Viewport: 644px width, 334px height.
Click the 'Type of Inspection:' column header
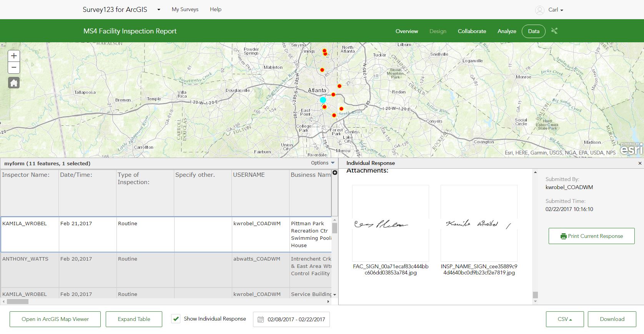point(145,193)
